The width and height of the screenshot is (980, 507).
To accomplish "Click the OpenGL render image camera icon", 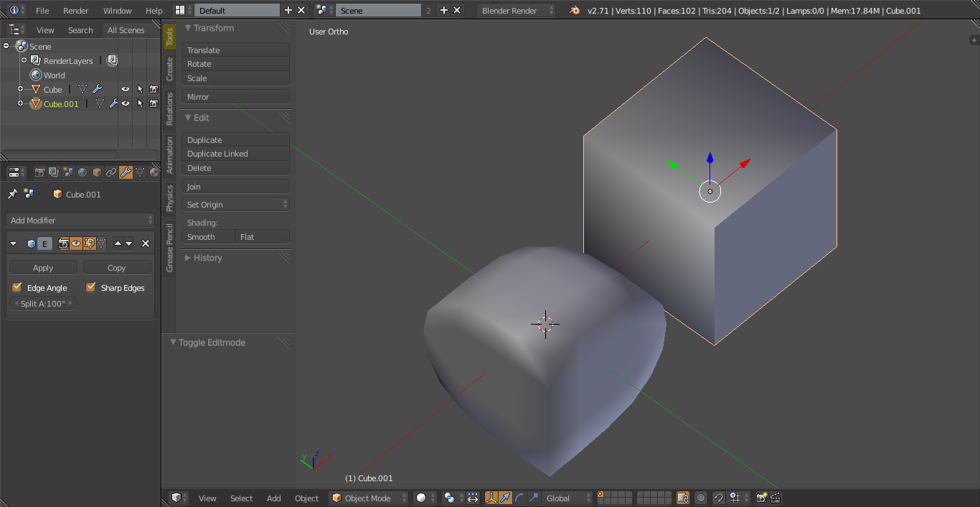I will click(x=761, y=498).
